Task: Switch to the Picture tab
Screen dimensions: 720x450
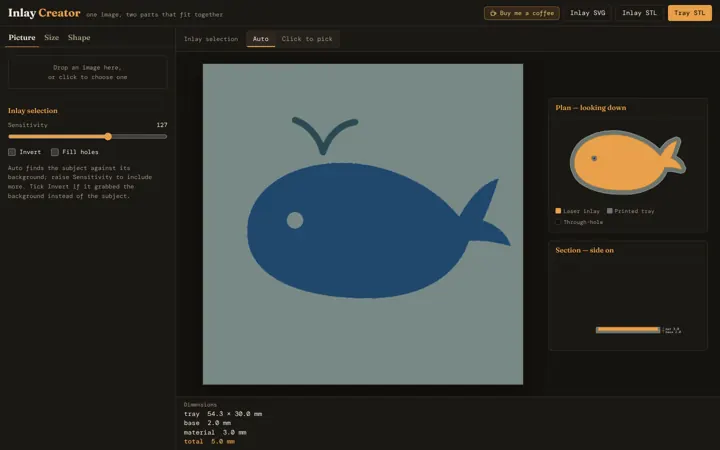Action: (22, 38)
